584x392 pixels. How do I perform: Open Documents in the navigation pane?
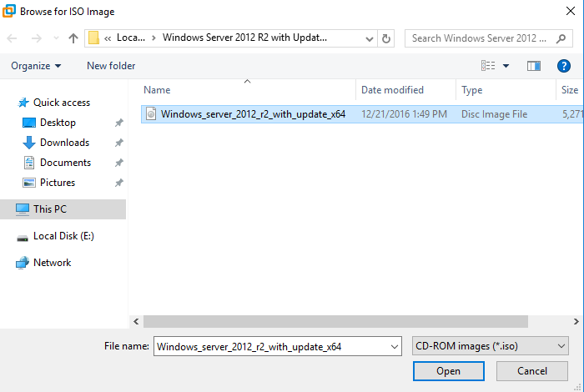tap(65, 163)
